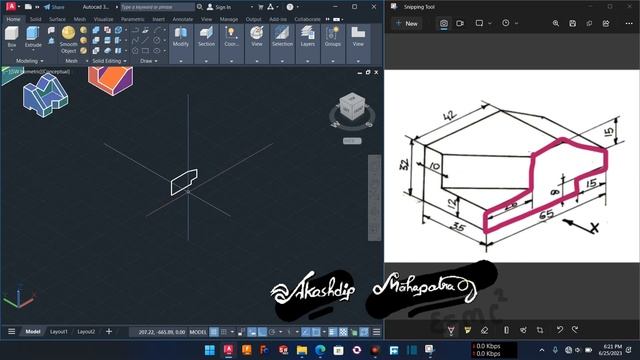Open the ruler tool in Snipping Tool
Viewport: 640px width, 360px height.
(507, 330)
